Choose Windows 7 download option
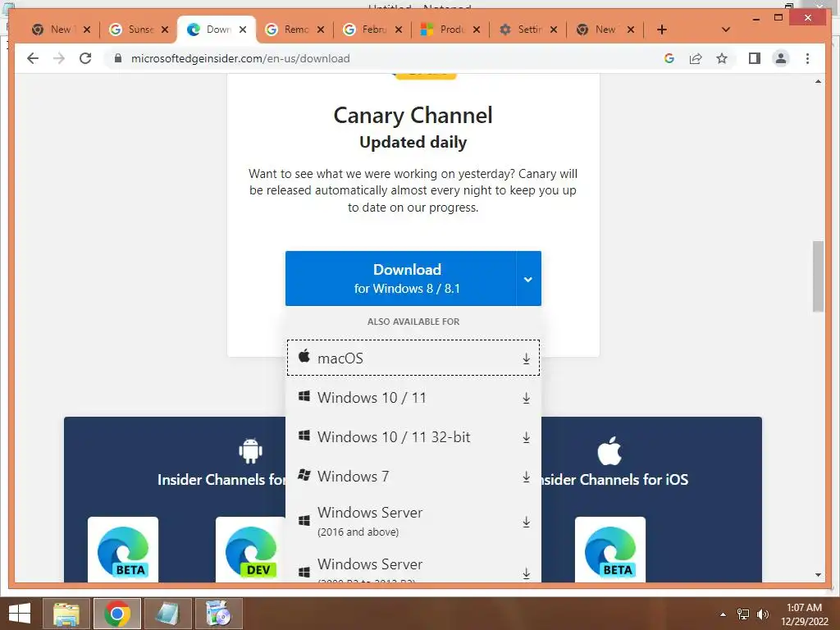 click(x=413, y=477)
